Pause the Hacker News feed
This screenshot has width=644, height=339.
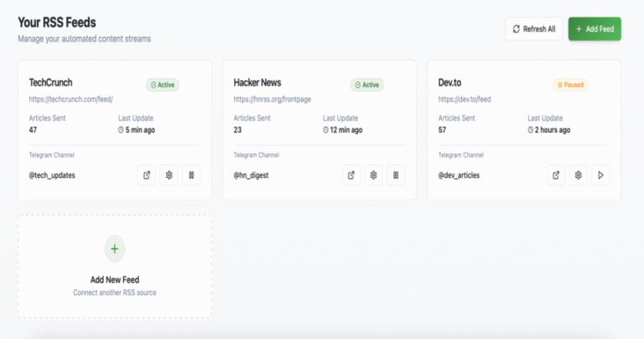396,175
